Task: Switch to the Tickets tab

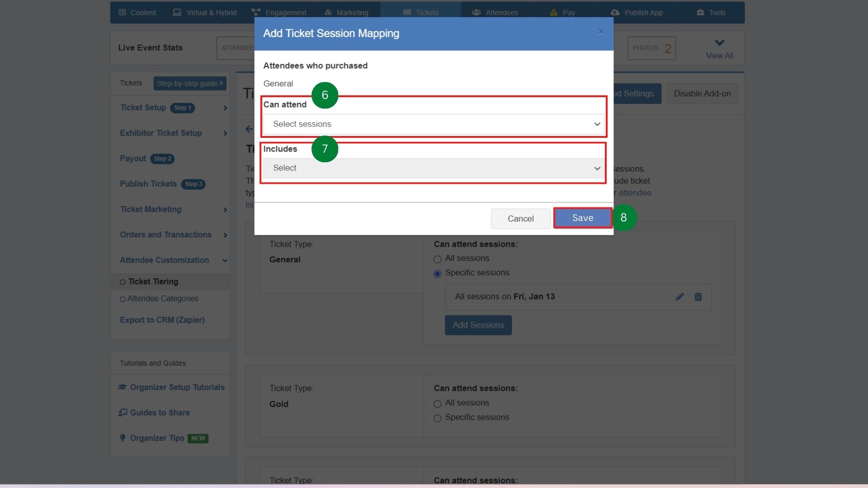Action: pyautogui.click(x=420, y=12)
